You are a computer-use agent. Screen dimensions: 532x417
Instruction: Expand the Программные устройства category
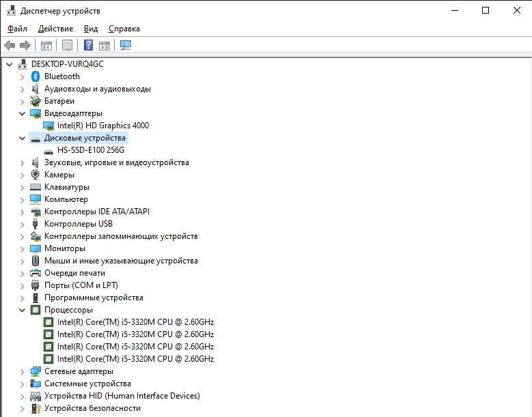(x=23, y=298)
